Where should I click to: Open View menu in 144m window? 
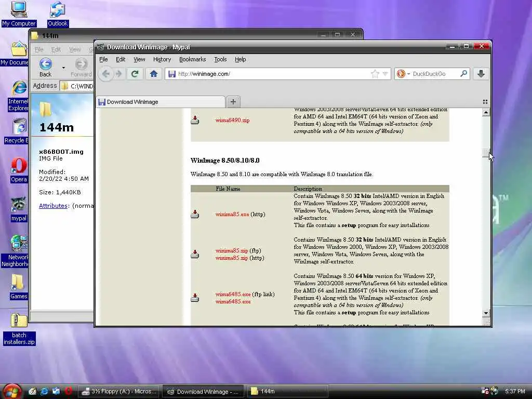[x=75, y=49]
